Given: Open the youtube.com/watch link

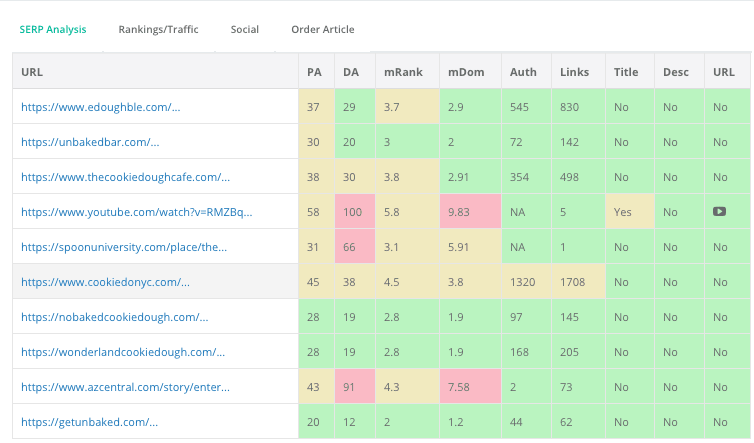Looking at the screenshot, I should pyautogui.click(x=137, y=212).
